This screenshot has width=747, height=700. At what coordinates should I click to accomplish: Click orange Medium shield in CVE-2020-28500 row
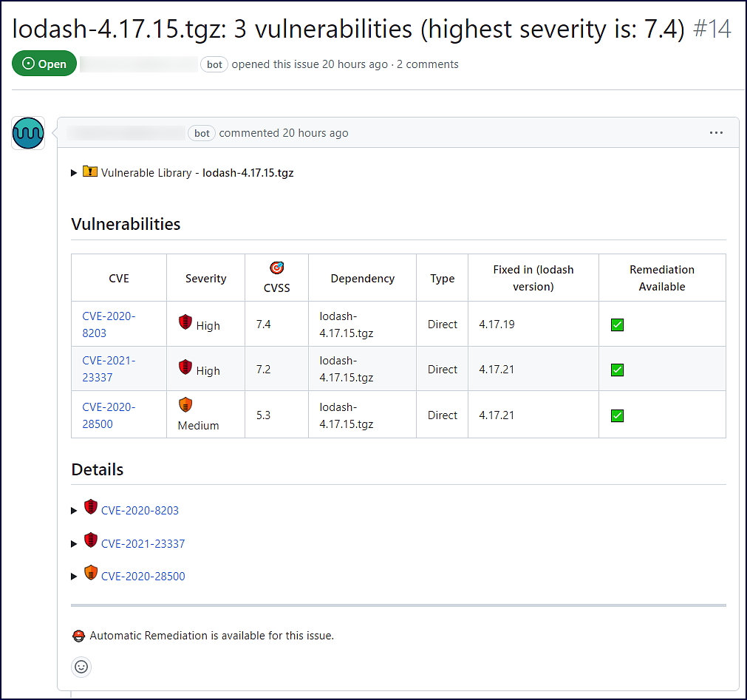185,404
